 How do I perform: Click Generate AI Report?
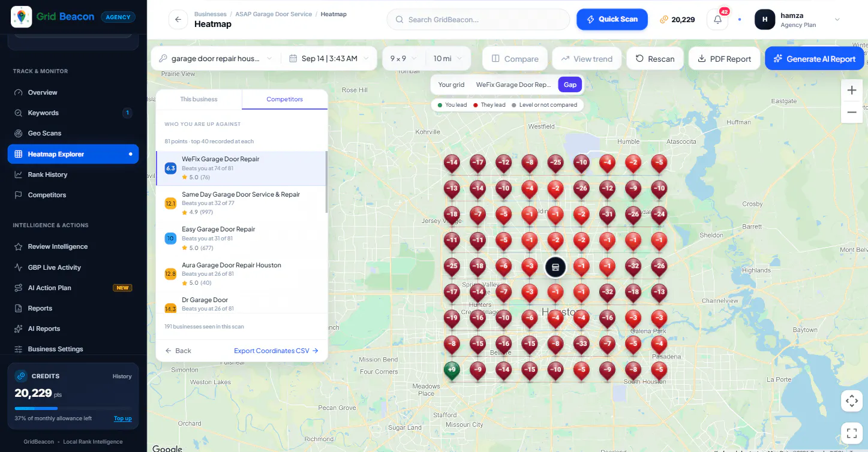pyautogui.click(x=815, y=59)
